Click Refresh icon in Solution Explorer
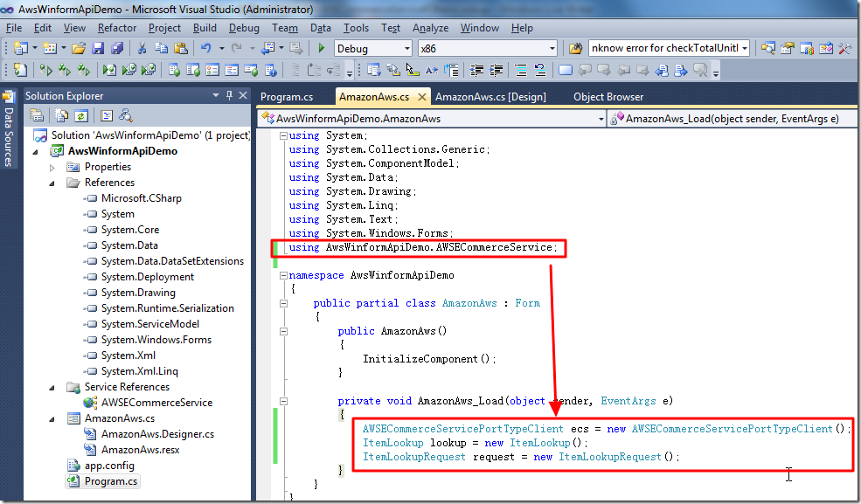The image size is (861, 504). click(81, 115)
